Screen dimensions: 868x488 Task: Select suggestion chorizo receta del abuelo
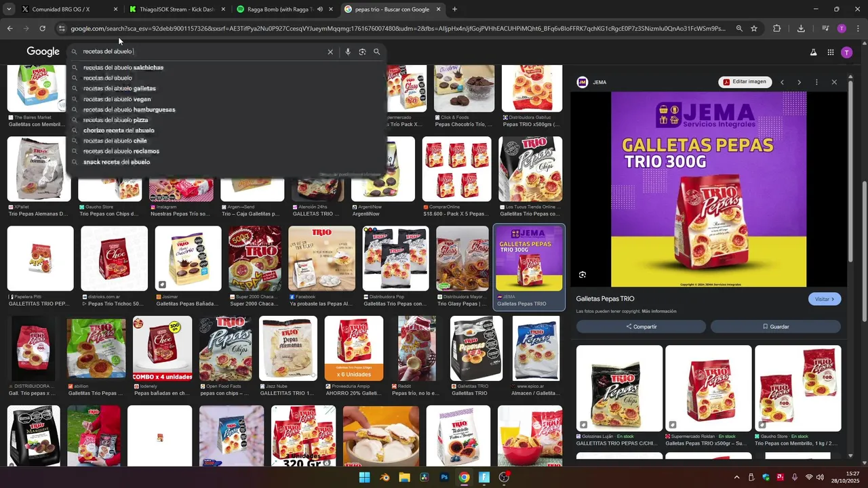[119, 131]
